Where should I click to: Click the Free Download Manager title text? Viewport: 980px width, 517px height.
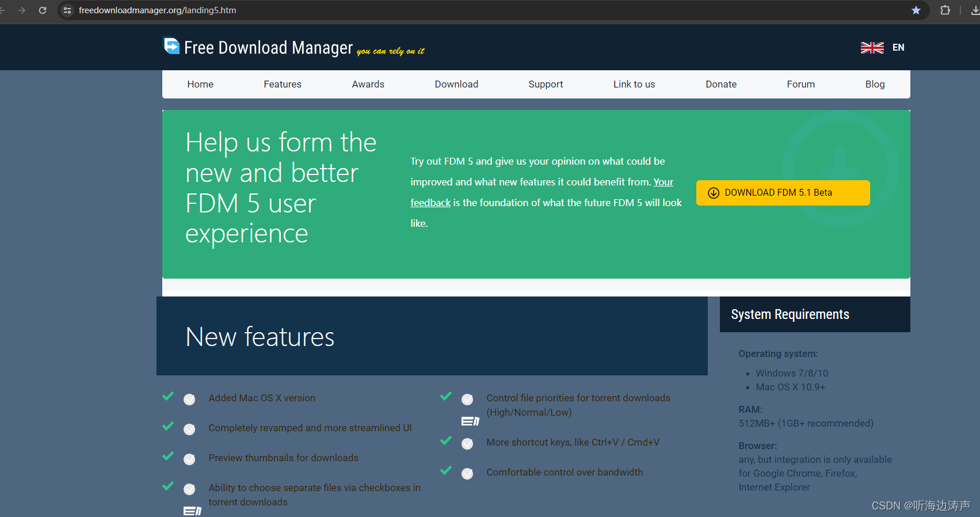point(268,47)
